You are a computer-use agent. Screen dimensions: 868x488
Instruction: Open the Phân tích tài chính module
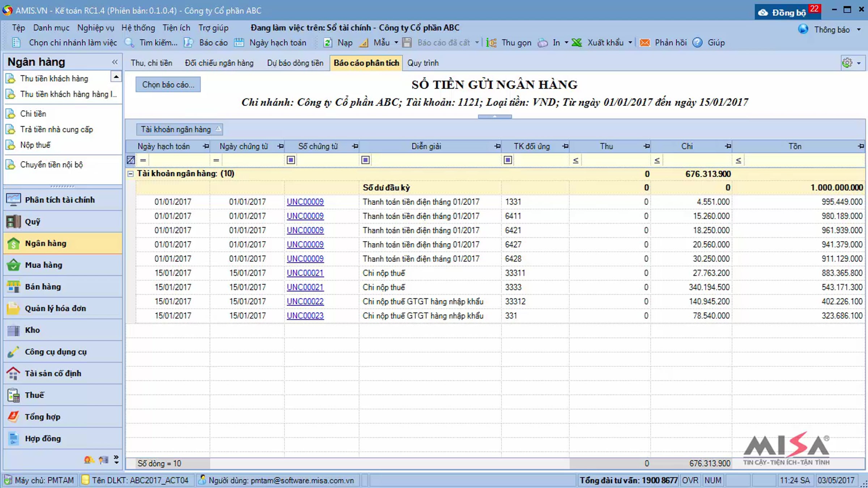click(x=63, y=200)
